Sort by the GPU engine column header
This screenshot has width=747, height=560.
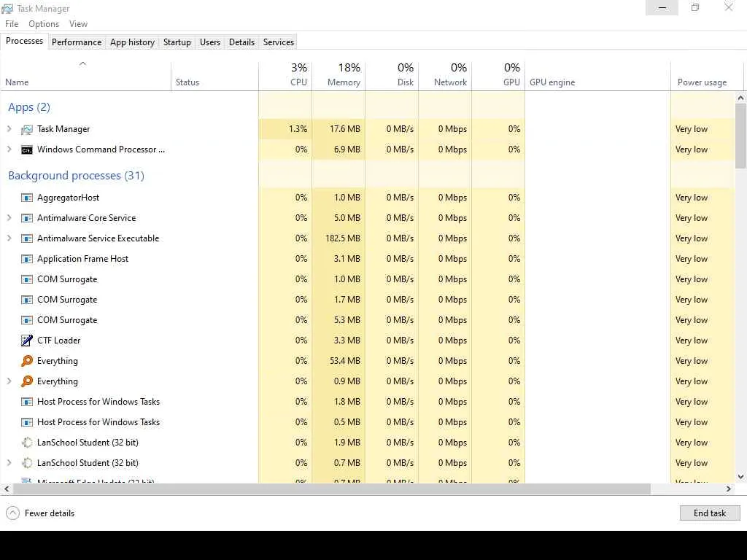pyautogui.click(x=598, y=76)
